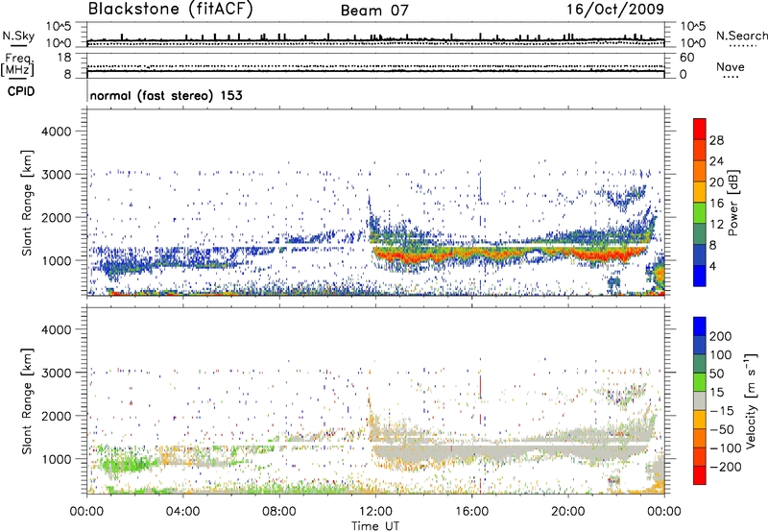Viewport: 768px width, 532px height.
Task: Click the 00:00 label starting the time axis
Action: click(x=86, y=512)
